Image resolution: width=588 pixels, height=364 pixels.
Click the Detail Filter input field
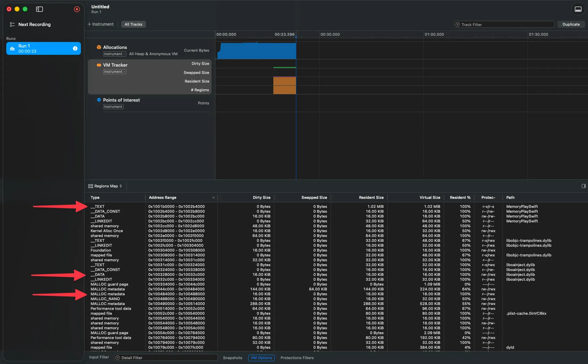166,357
